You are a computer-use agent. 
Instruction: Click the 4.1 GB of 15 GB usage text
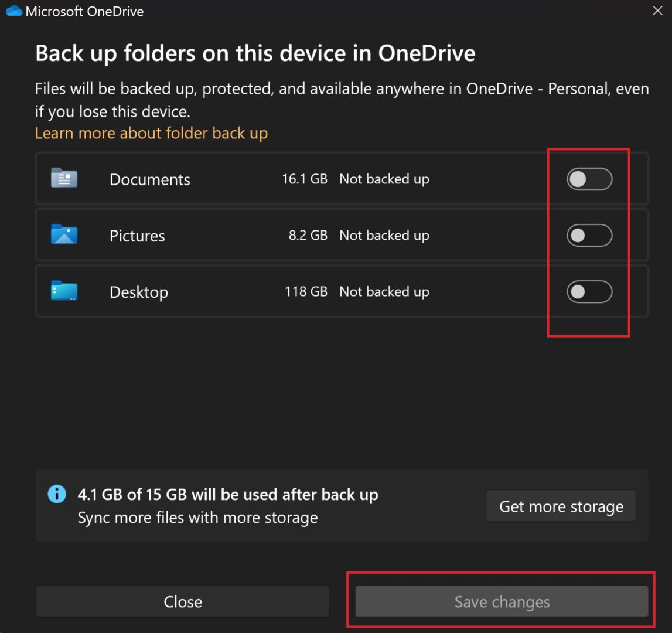[228, 494]
